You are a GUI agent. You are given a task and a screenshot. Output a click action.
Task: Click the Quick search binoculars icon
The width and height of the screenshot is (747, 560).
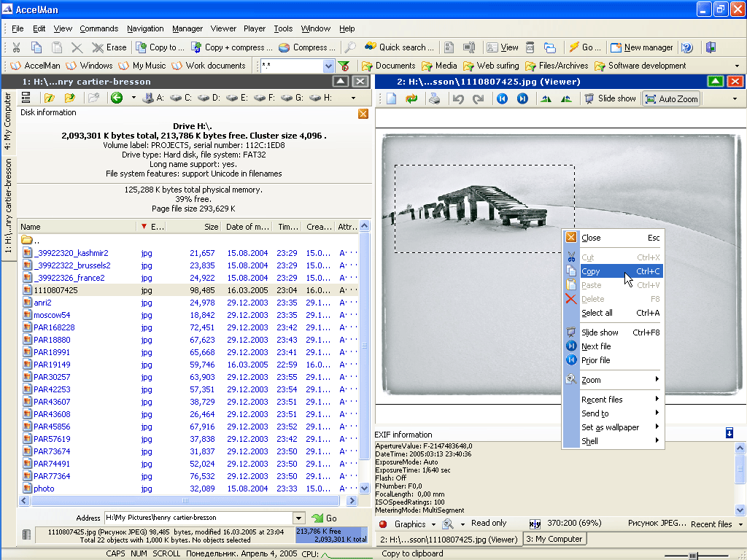[x=371, y=47]
